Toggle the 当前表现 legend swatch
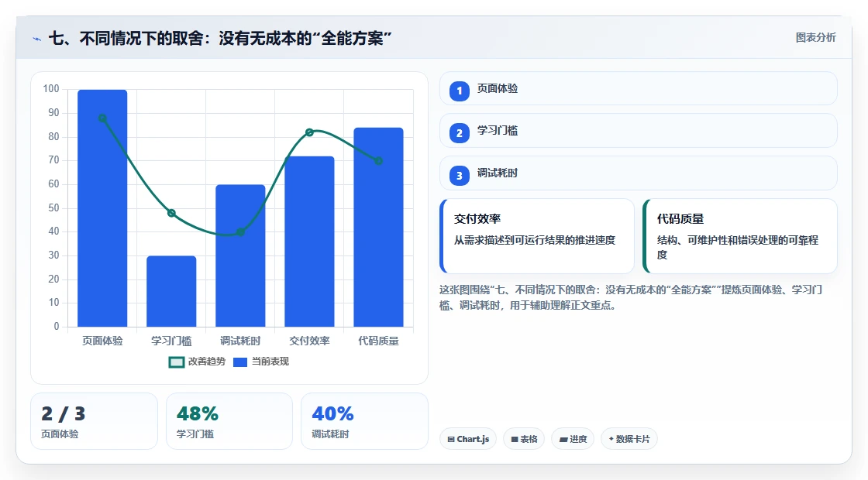 click(x=239, y=362)
